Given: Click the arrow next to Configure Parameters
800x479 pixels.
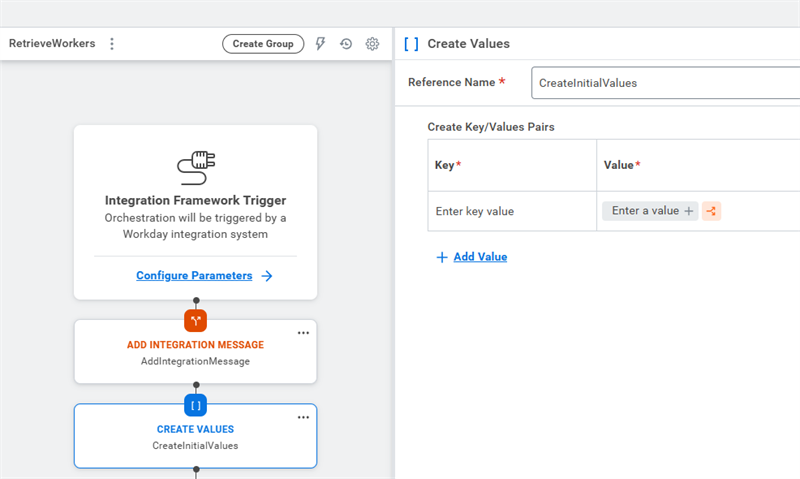Looking at the screenshot, I should pyautogui.click(x=267, y=276).
